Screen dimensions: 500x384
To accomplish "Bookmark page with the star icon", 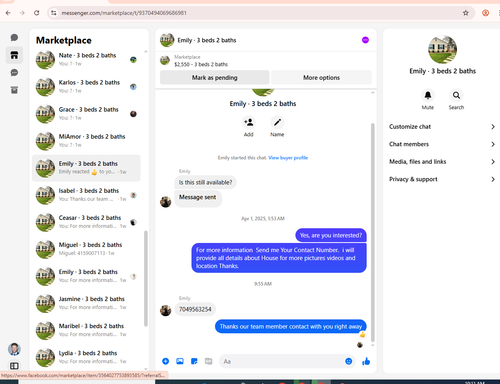I will coord(466,13).
